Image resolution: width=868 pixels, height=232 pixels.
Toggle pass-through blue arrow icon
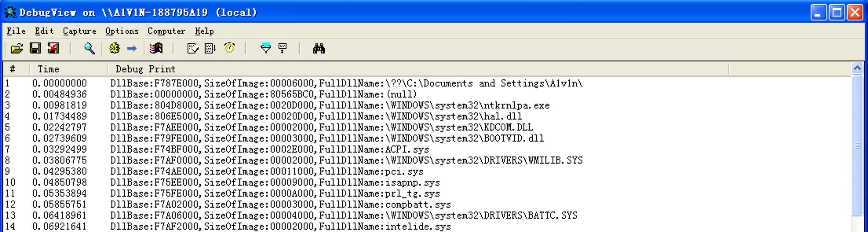pos(132,48)
